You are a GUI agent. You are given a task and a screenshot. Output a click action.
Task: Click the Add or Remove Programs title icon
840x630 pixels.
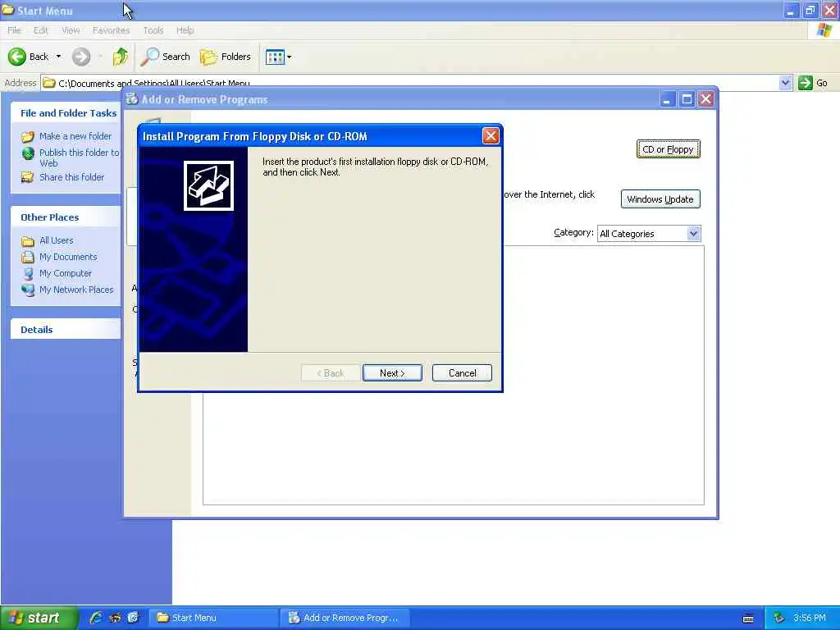click(x=132, y=99)
